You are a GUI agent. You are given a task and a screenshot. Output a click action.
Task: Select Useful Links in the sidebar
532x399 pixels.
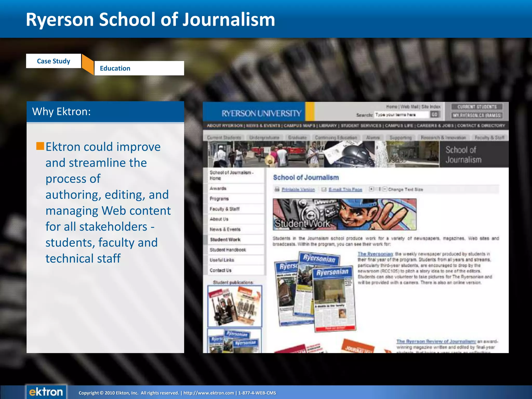pyautogui.click(x=236, y=260)
